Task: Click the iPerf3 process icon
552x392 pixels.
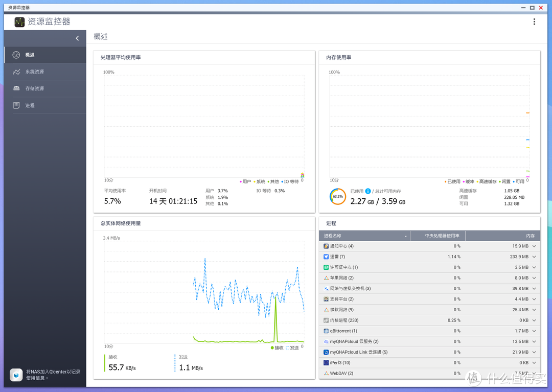Action: tap(326, 363)
